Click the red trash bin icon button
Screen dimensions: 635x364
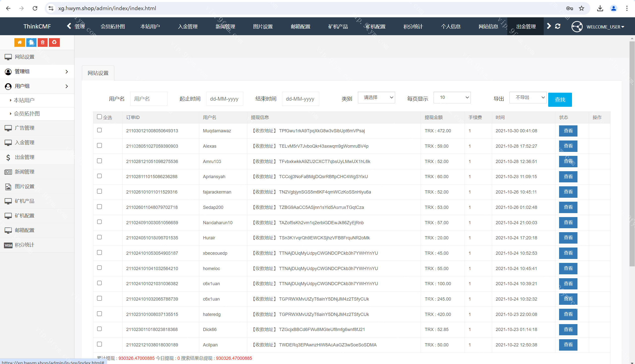click(x=43, y=42)
